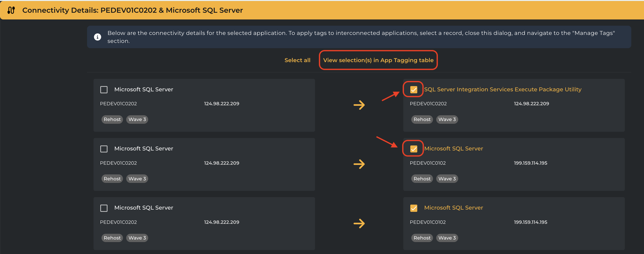Click the info icon in the banner
This screenshot has height=254, width=644.
click(98, 37)
